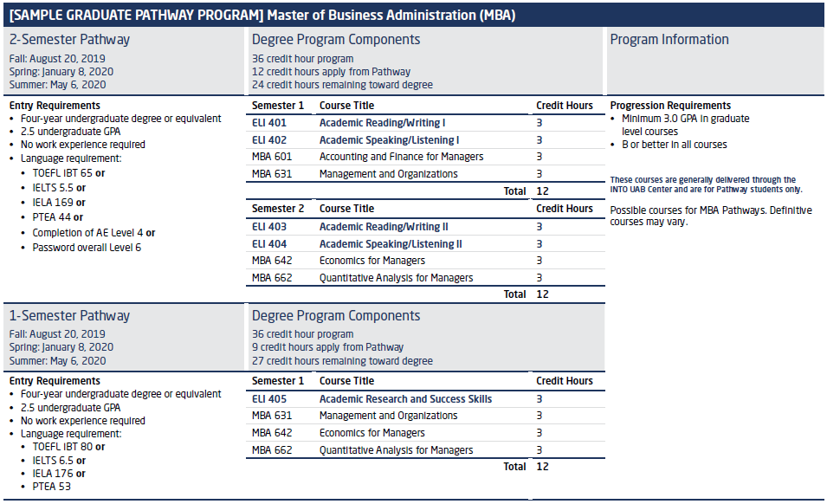
Task: Click the Progression Requirements heading
Action: (x=670, y=106)
